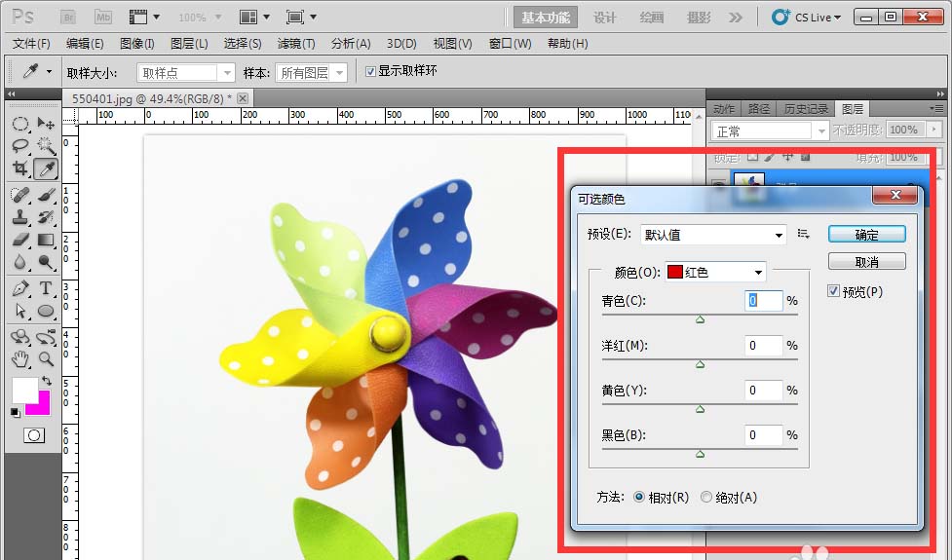Select the Crop tool

(20, 168)
